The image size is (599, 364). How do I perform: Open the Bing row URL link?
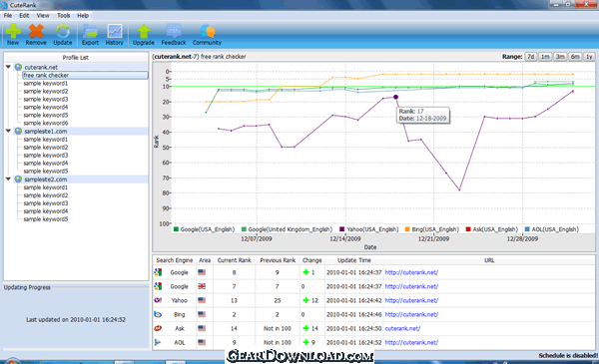point(411,314)
